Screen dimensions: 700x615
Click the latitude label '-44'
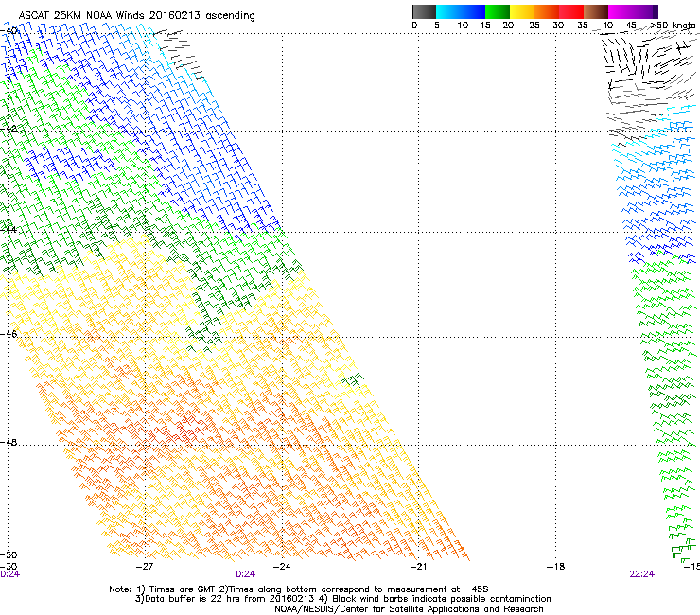pyautogui.click(x=9, y=230)
